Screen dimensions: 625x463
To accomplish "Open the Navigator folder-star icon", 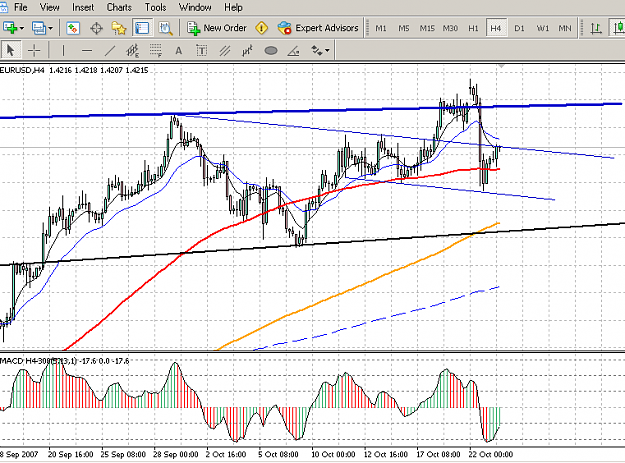I will click(119, 28).
